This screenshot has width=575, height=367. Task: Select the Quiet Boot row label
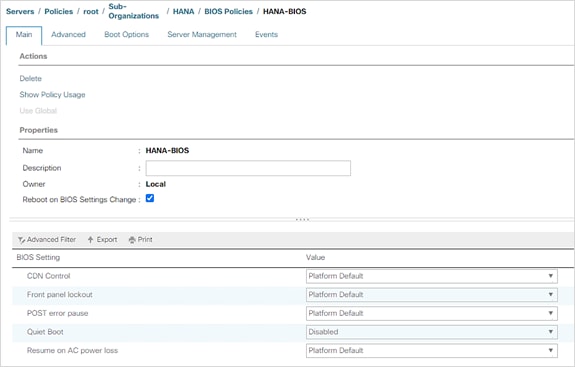pos(45,332)
